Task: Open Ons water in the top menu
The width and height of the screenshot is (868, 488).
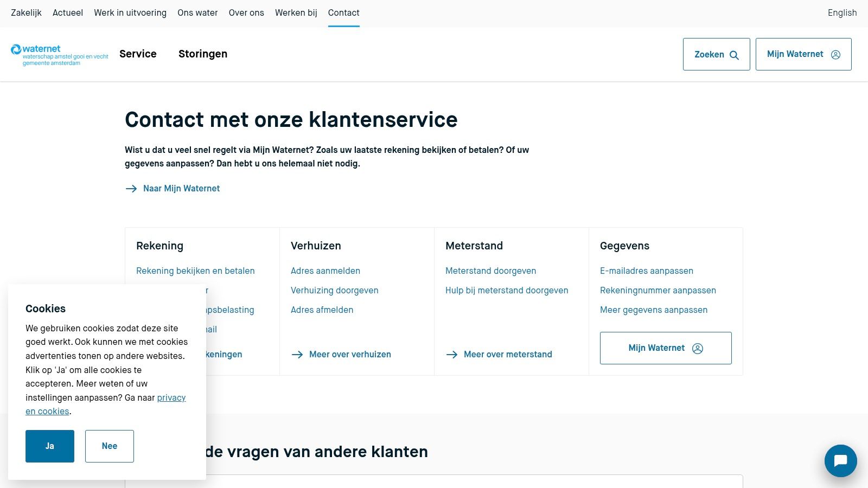Action: coord(197,12)
